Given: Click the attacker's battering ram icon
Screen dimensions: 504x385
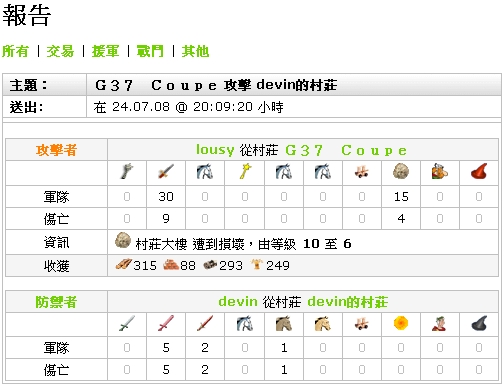Looking at the screenshot, I should [x=362, y=172].
